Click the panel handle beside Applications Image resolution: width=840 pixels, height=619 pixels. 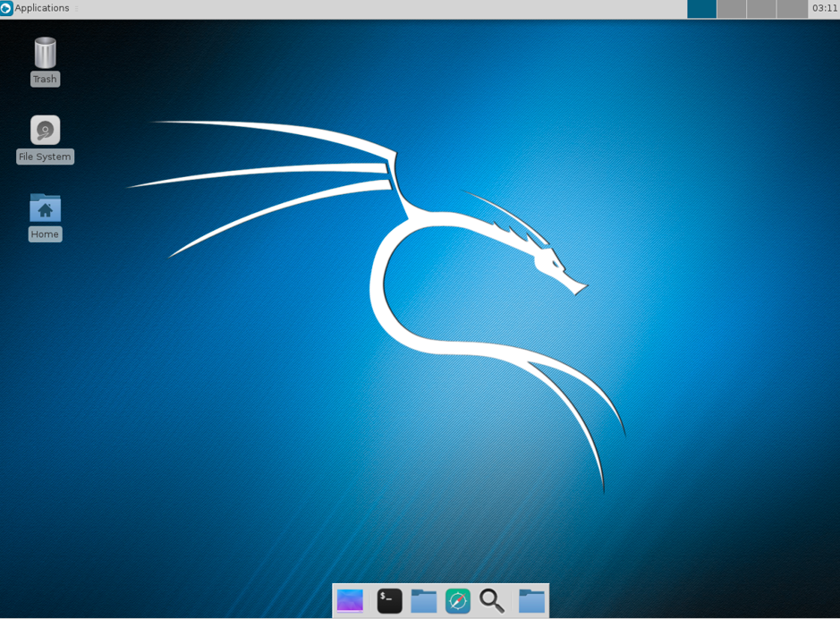tap(77, 9)
